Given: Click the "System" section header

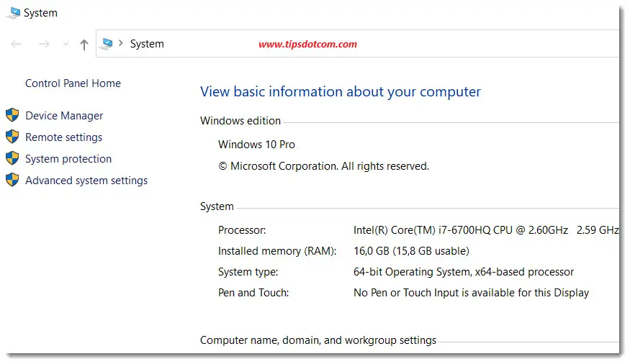Looking at the screenshot, I should tap(217, 206).
